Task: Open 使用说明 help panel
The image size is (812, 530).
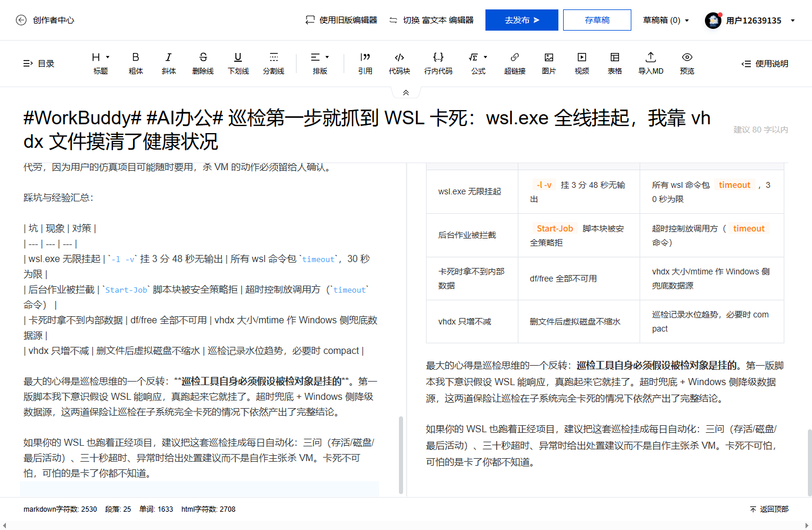Action: click(765, 64)
